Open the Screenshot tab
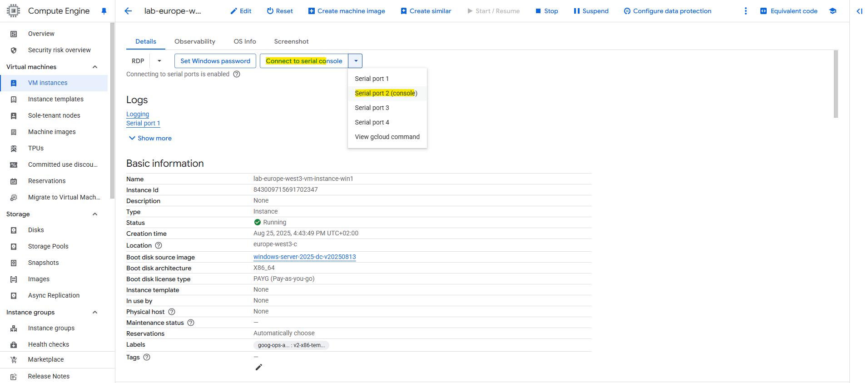The image size is (868, 383). click(x=291, y=41)
